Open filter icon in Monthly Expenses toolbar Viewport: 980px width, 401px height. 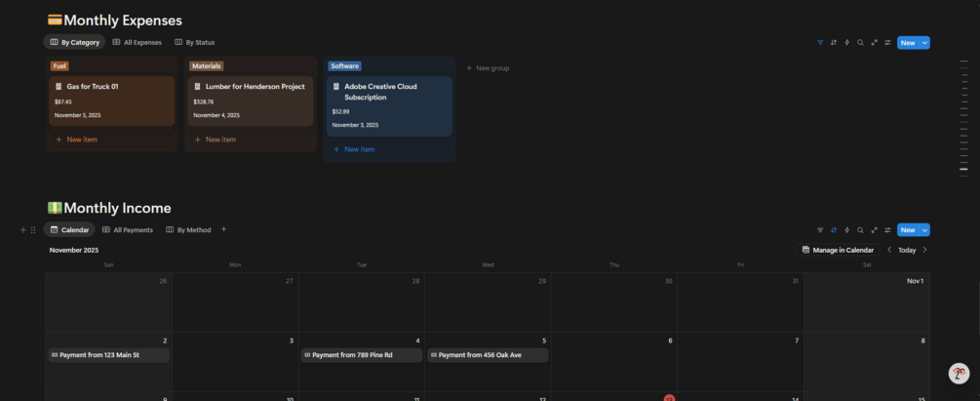[820, 43]
